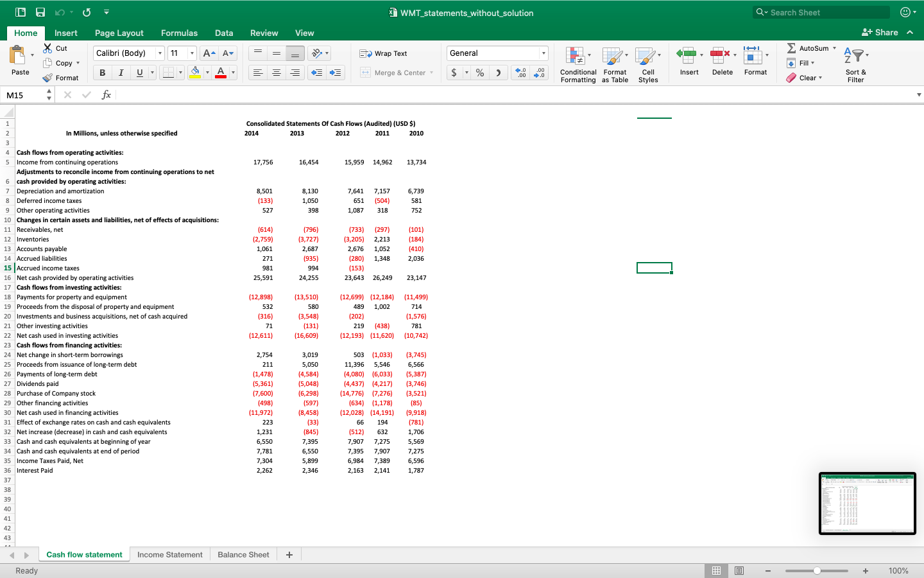Click inside the Search Sheet field
The image size is (924, 578).
tap(821, 12)
